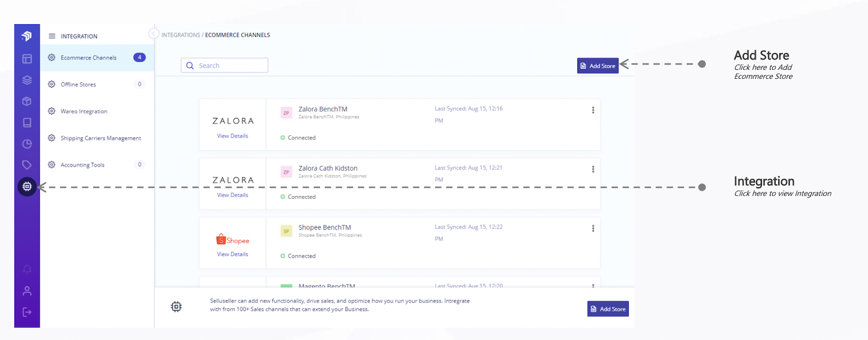The height and width of the screenshot is (340, 868).
Task: Click the search magnifier icon
Action: (190, 66)
